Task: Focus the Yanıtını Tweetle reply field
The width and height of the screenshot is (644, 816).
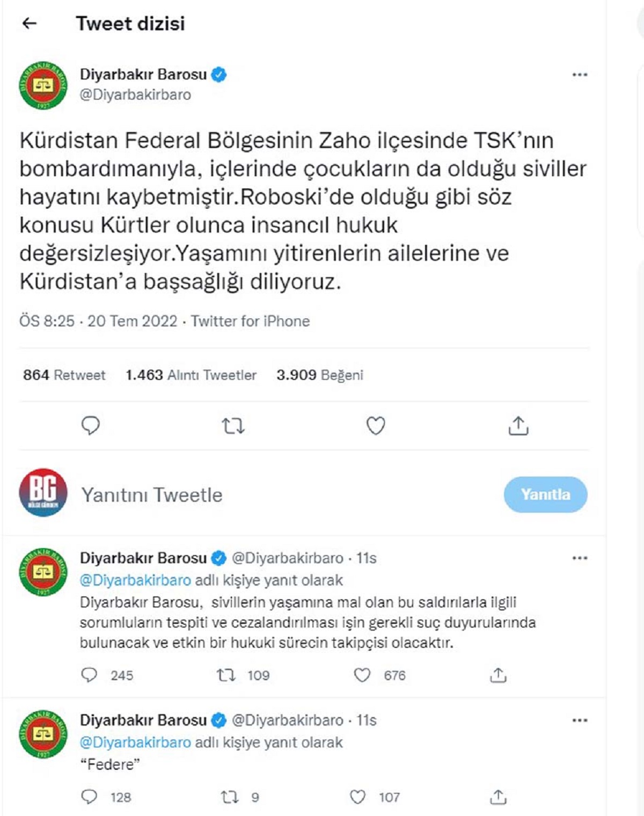Action: coord(153,496)
